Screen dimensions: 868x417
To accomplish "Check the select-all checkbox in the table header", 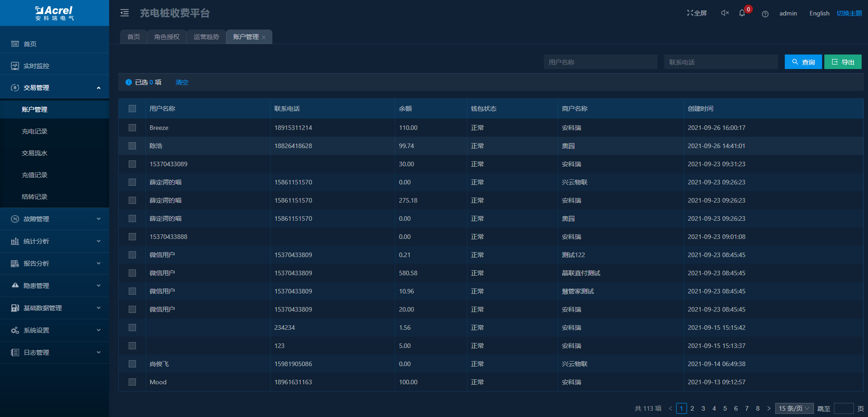I will (132, 109).
